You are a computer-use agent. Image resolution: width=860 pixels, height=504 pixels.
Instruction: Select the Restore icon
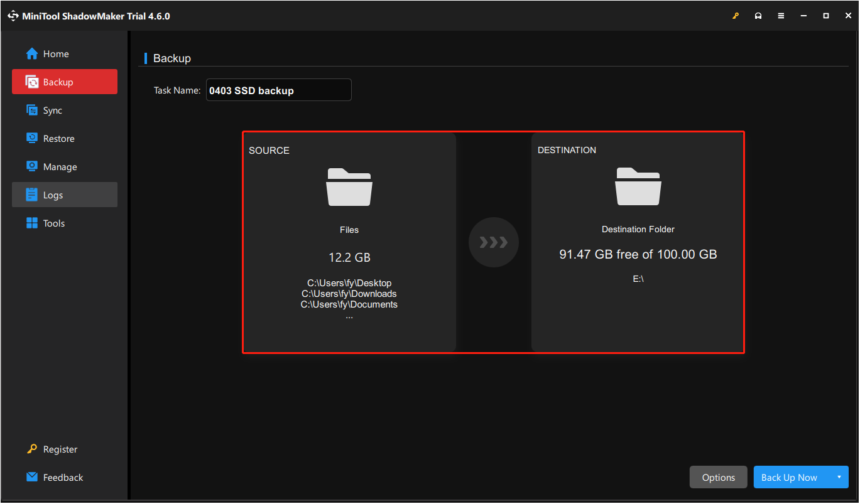point(31,138)
